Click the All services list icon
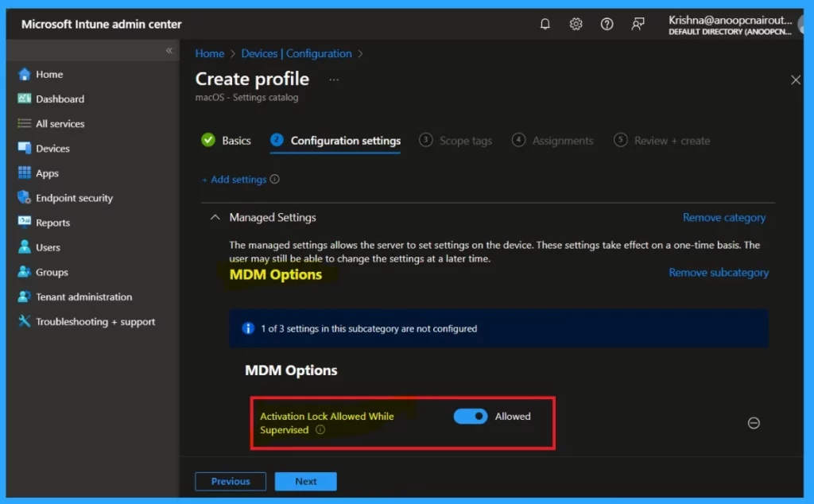The height and width of the screenshot is (504, 814). click(x=24, y=123)
